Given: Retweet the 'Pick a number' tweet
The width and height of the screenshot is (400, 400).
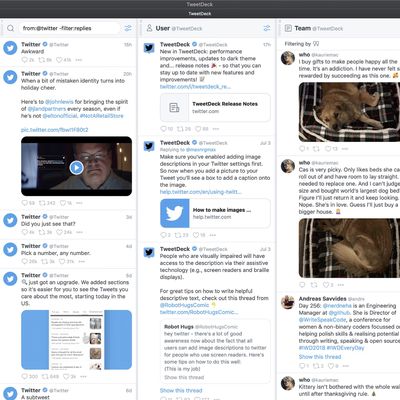Looking at the screenshot, I should click(x=44, y=261).
